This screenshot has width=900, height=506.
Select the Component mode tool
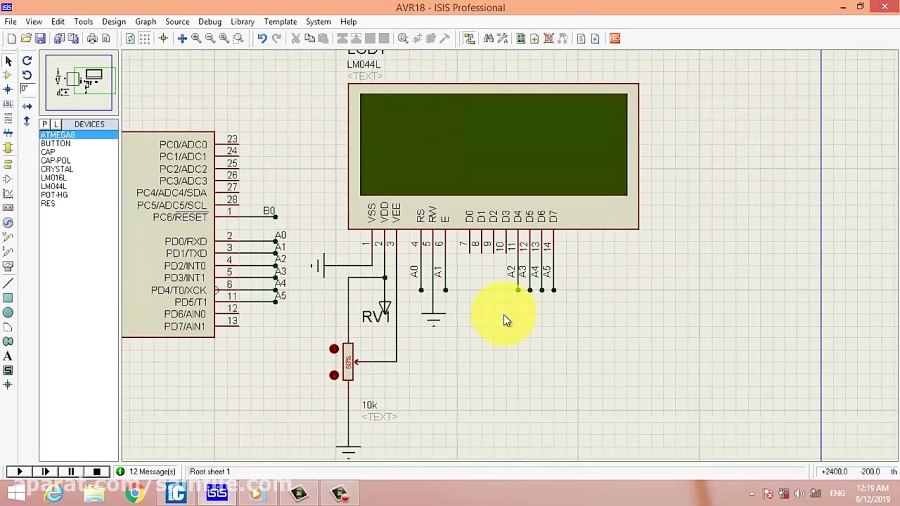click(x=8, y=75)
